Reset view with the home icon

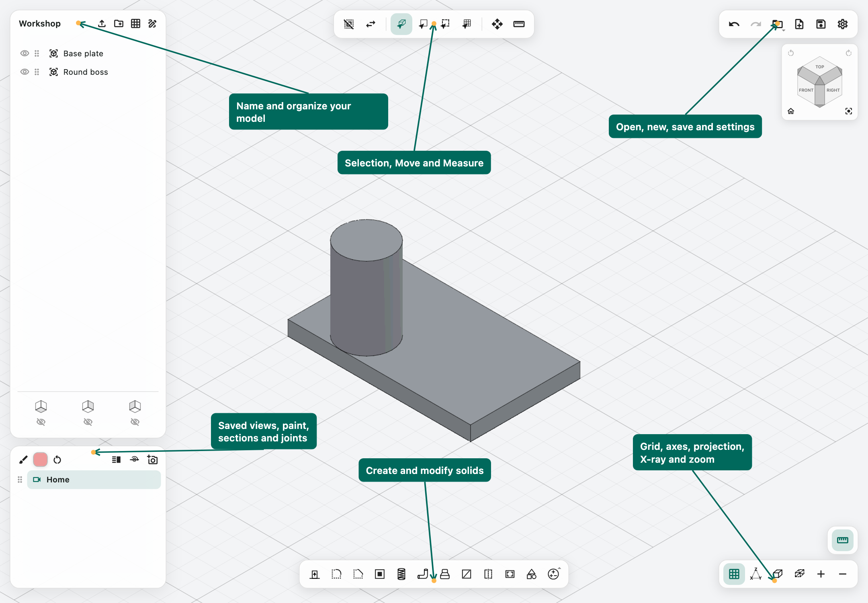click(791, 111)
